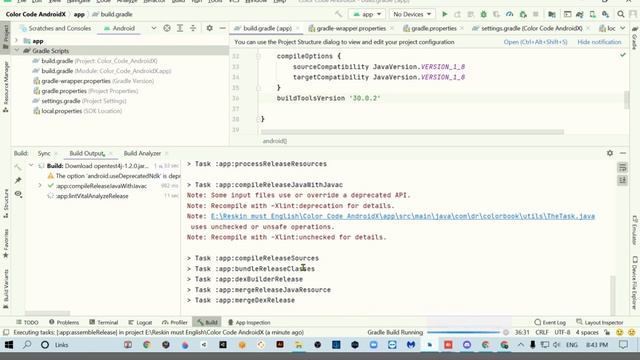
Task: Click the build output vertical scrollbar
Action: [x=612, y=295]
